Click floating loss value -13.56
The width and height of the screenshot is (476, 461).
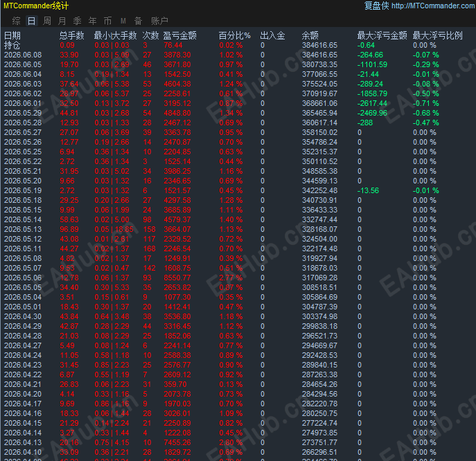pos(368,190)
